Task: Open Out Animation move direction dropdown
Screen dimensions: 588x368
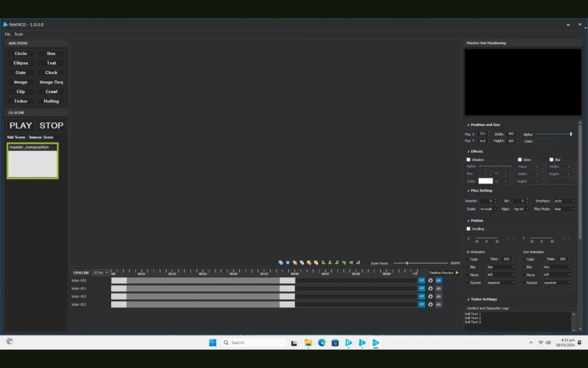Action: coord(557,275)
